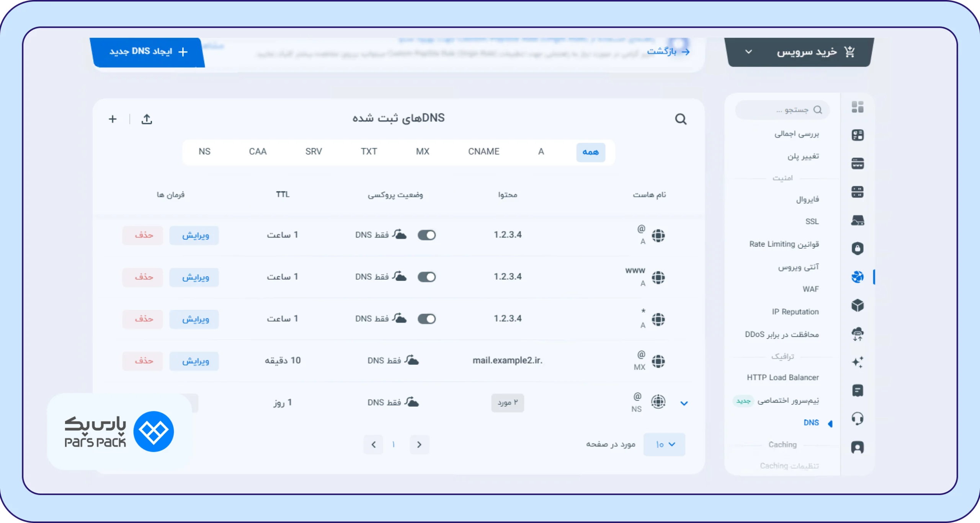The image size is (980, 523).
Task: Open the server rack icon in sidebar
Action: tap(857, 192)
